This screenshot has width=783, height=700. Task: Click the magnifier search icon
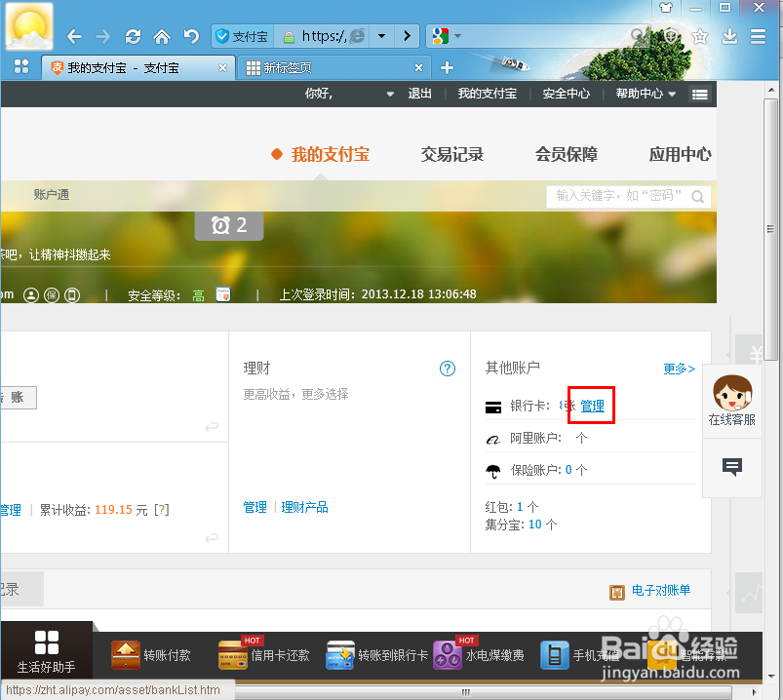697,196
